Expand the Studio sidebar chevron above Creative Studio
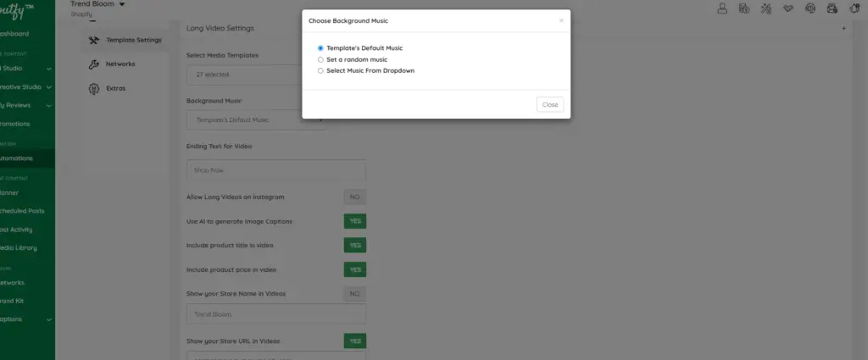The height and width of the screenshot is (360, 868). point(48,69)
